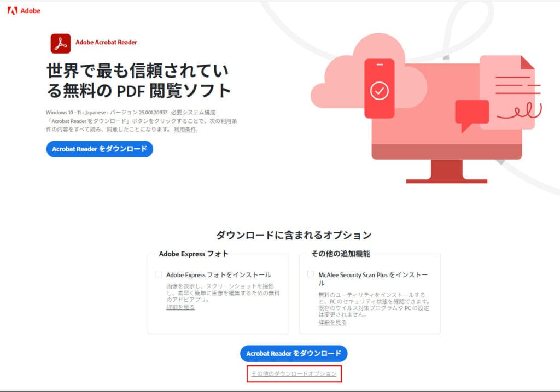The image size is (560, 392).
Task: Click the ダウンロードに含まれるオプション heading
Action: (294, 235)
